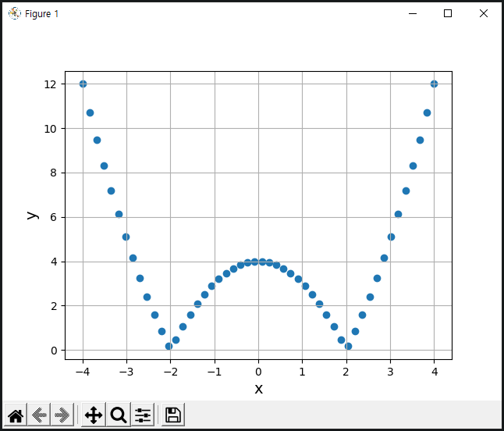Close the Figure 1 window
504x431 pixels.
[484, 13]
